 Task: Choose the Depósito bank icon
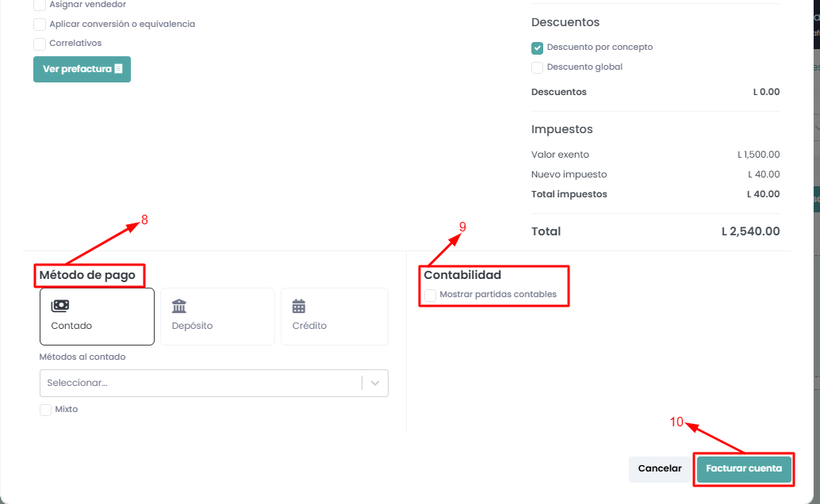[x=179, y=306]
